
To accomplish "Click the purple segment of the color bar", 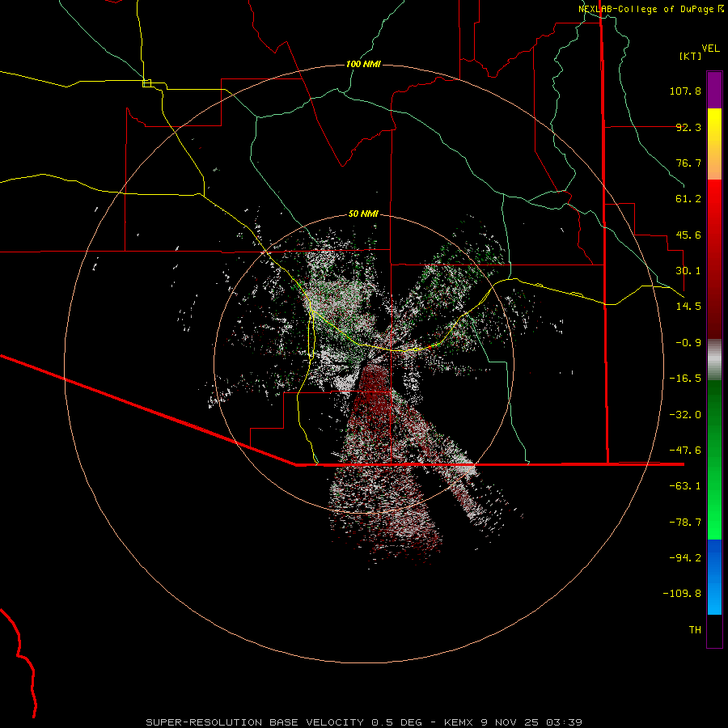I will pyautogui.click(x=714, y=90).
